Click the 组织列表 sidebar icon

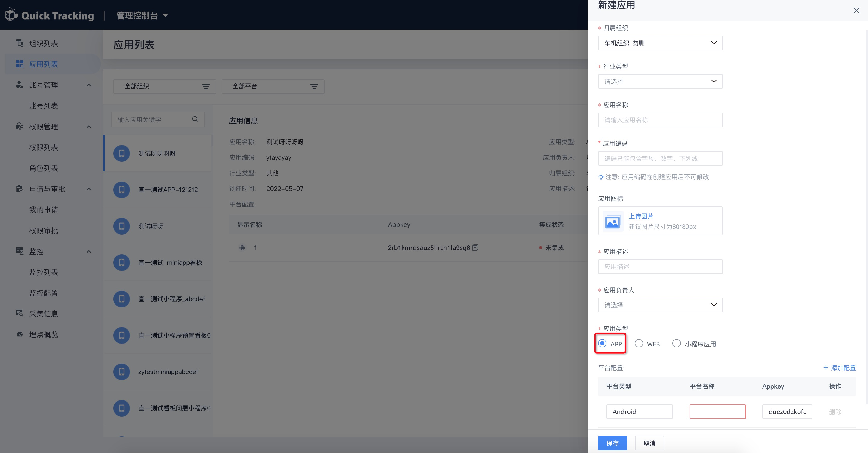[x=20, y=43]
